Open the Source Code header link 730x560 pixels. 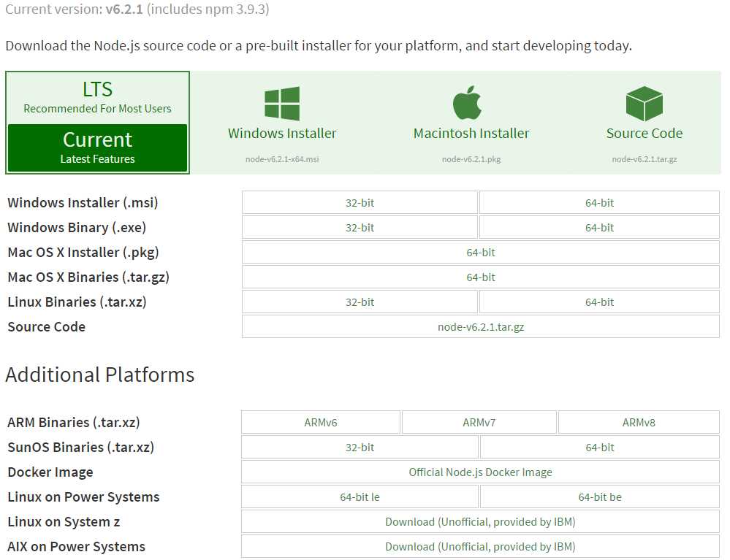click(x=645, y=134)
